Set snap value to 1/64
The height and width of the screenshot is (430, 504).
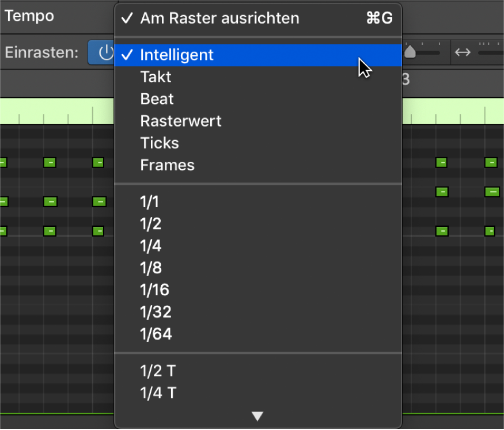pyautogui.click(x=155, y=333)
